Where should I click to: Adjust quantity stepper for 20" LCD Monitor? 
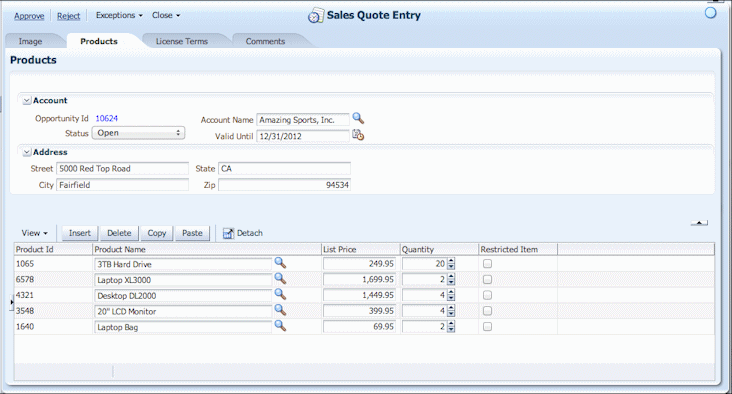point(451,311)
